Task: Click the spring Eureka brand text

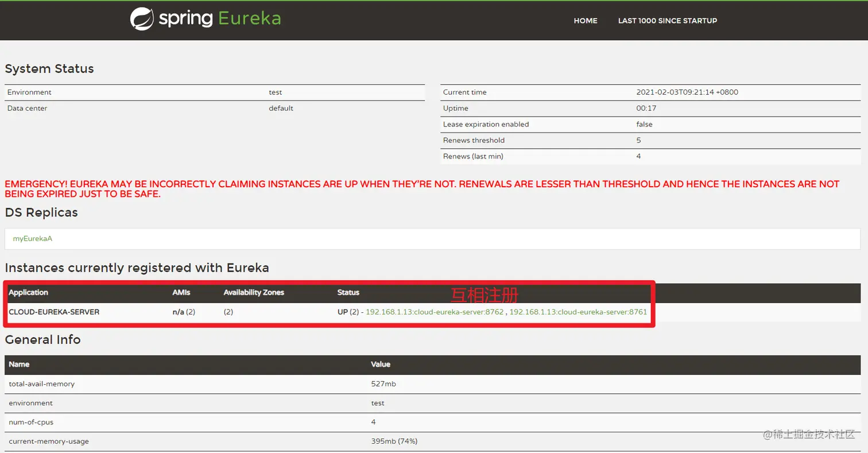Action: click(x=220, y=19)
